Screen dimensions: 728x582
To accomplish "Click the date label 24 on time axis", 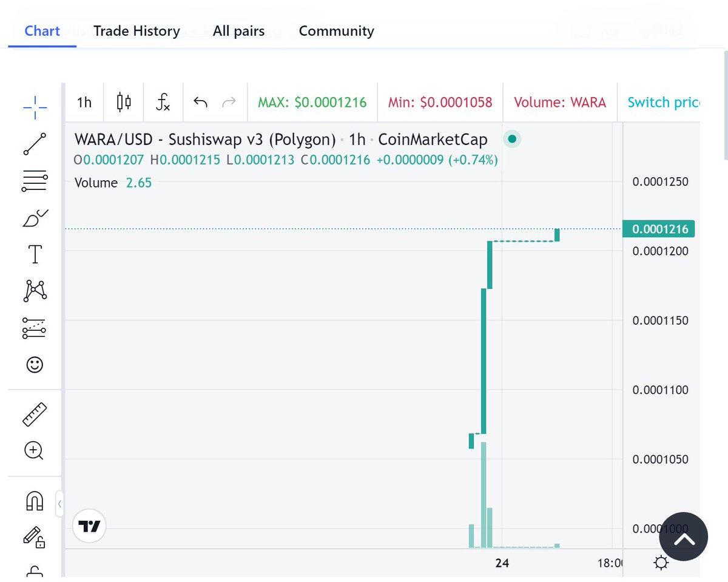I will [502, 563].
